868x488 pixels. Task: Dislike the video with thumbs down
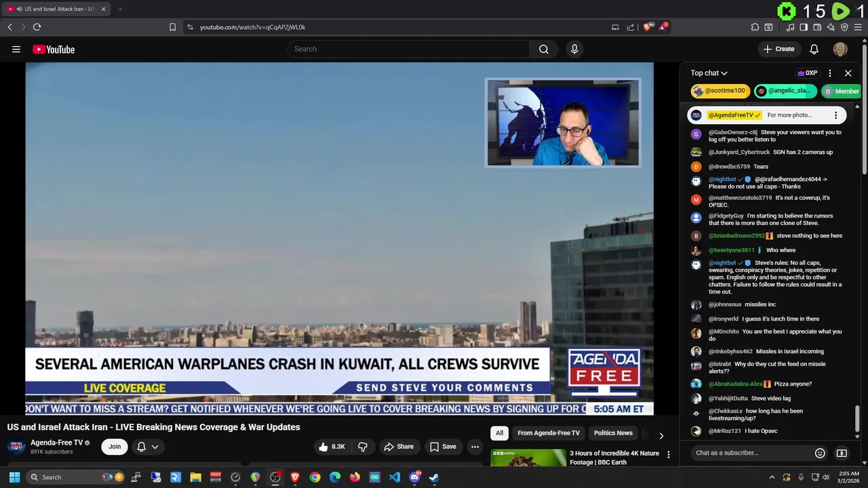(x=363, y=447)
